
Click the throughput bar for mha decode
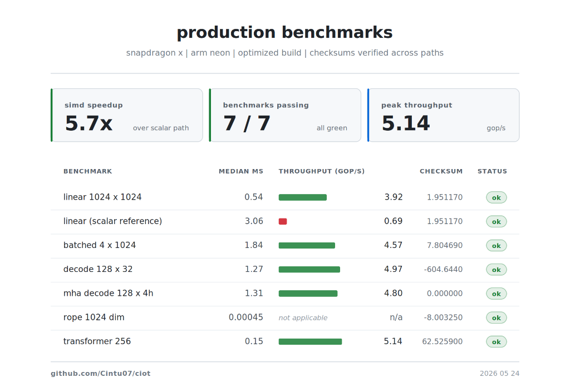tap(308, 294)
